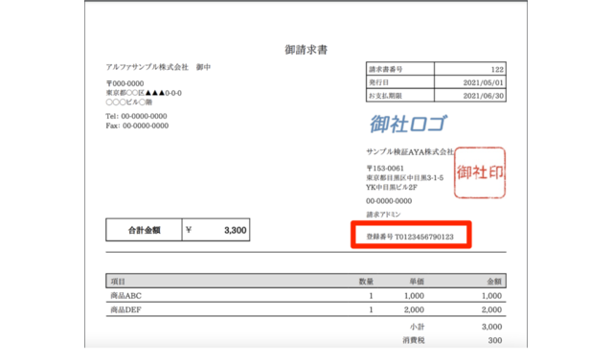
Task: Click the 御請求書 title heading
Action: 306,50
